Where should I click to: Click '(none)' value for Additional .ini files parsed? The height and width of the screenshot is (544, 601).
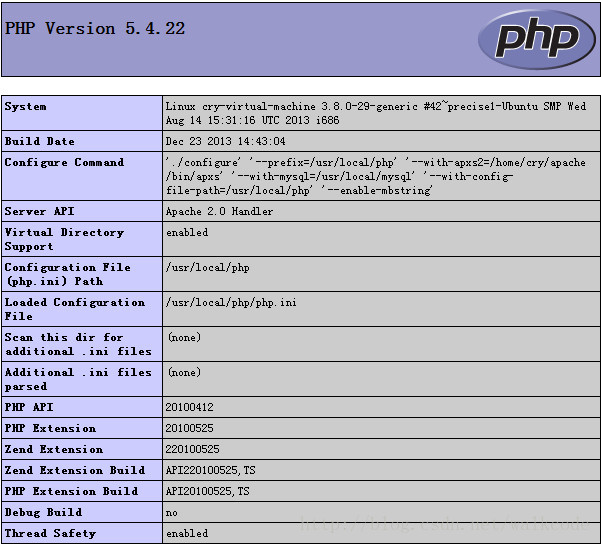tap(184, 372)
